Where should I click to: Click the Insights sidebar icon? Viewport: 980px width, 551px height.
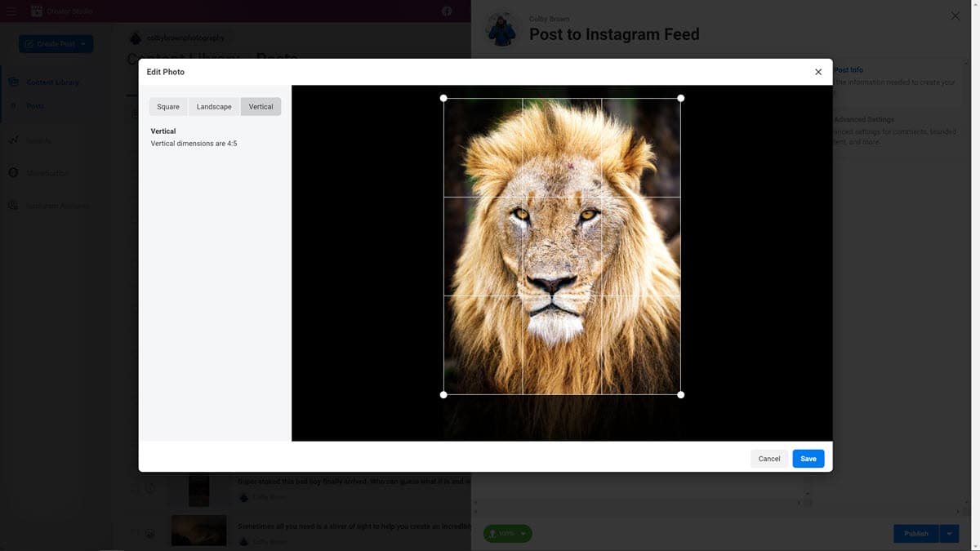13,140
